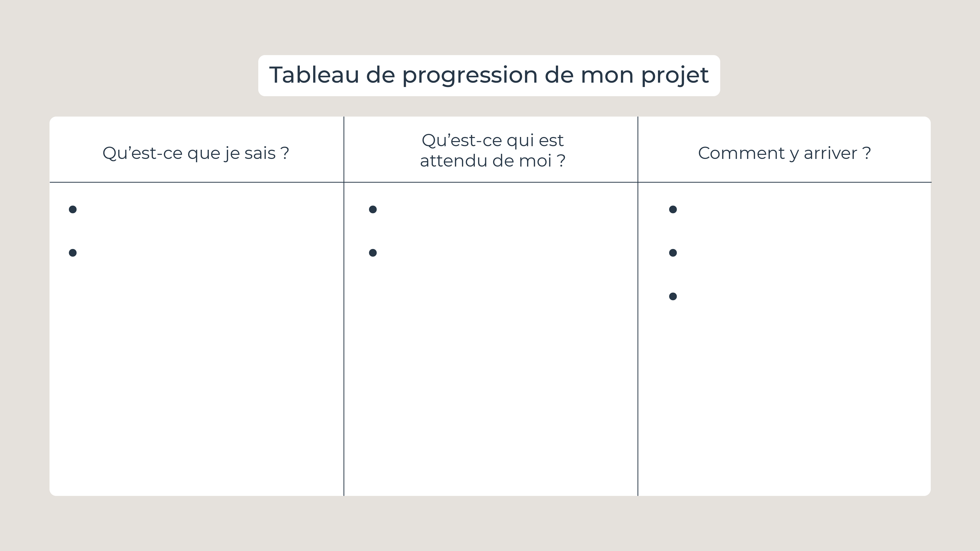Click the "Qu'est-ce qui est attendu de moi ?" header
Viewport: 980px width, 551px height.
492,151
